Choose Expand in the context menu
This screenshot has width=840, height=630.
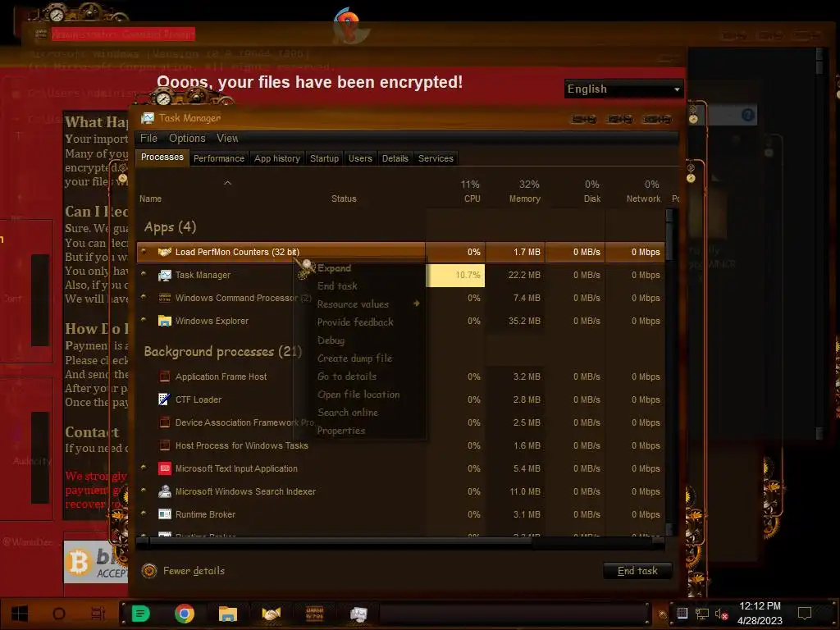[x=334, y=268]
